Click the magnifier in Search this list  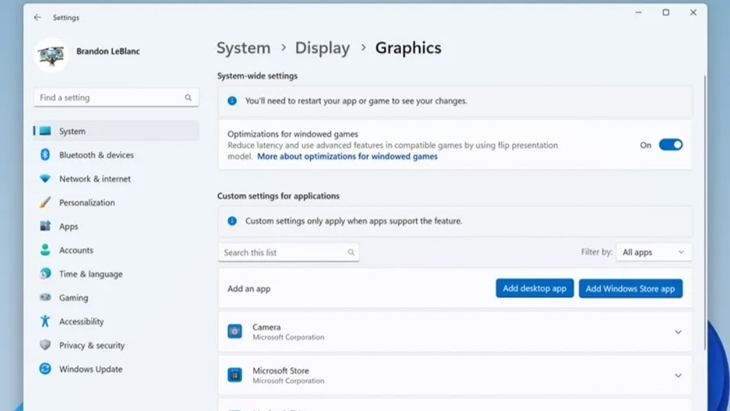pos(351,253)
